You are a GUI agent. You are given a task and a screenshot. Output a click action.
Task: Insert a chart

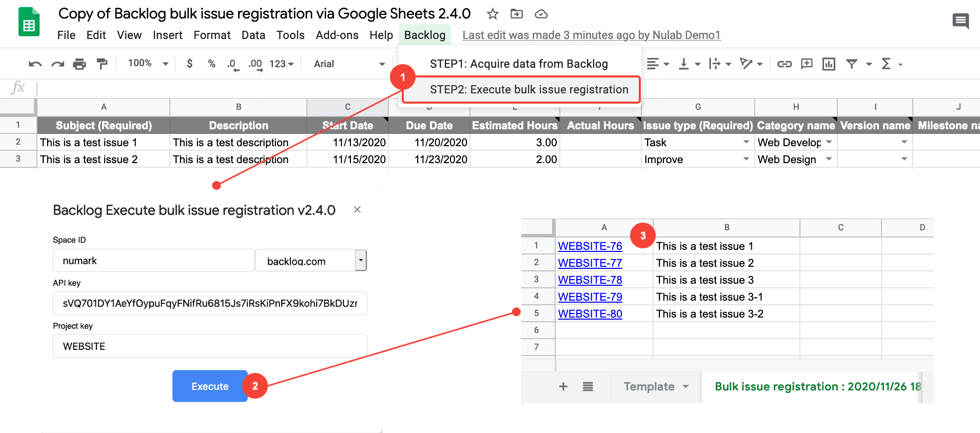(829, 64)
